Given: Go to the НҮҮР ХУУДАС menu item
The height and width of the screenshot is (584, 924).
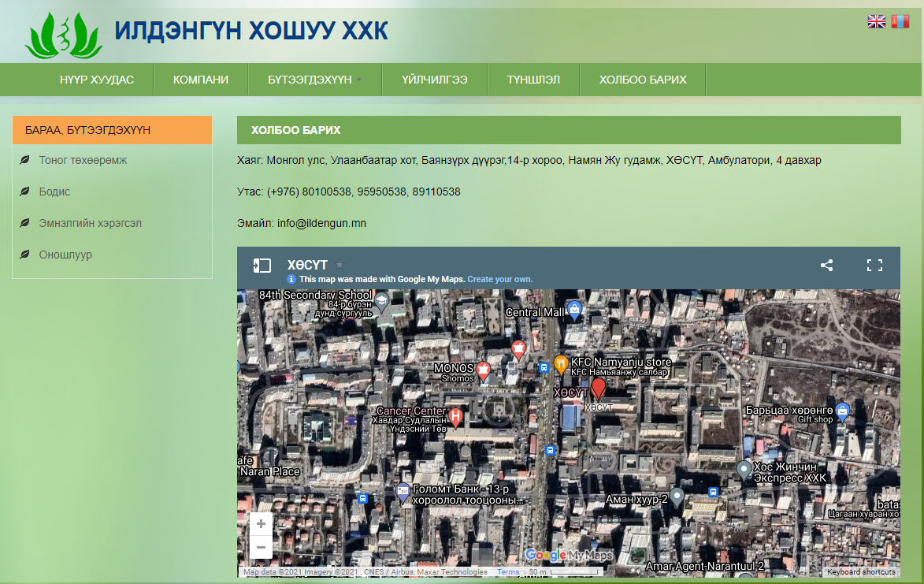Looking at the screenshot, I should point(97,80).
